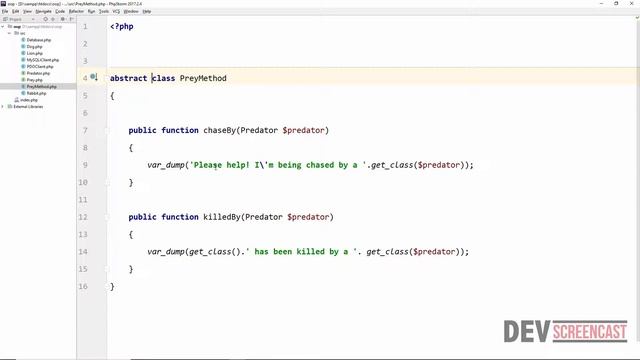The width and height of the screenshot is (640, 360).
Task: Open the File menu
Action: (5, 11)
